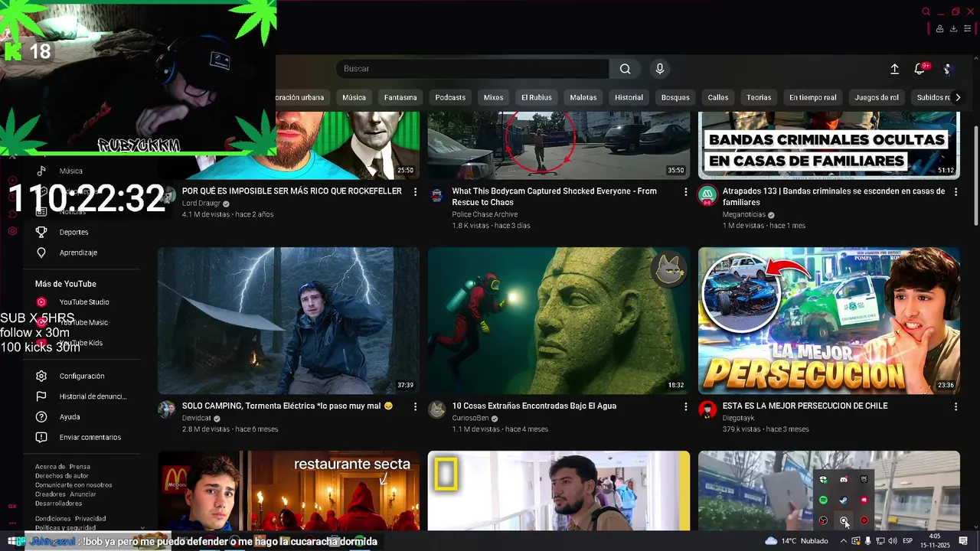Click the sidebar scroll-down arrow
The width and height of the screenshot is (980, 551).
142,527
